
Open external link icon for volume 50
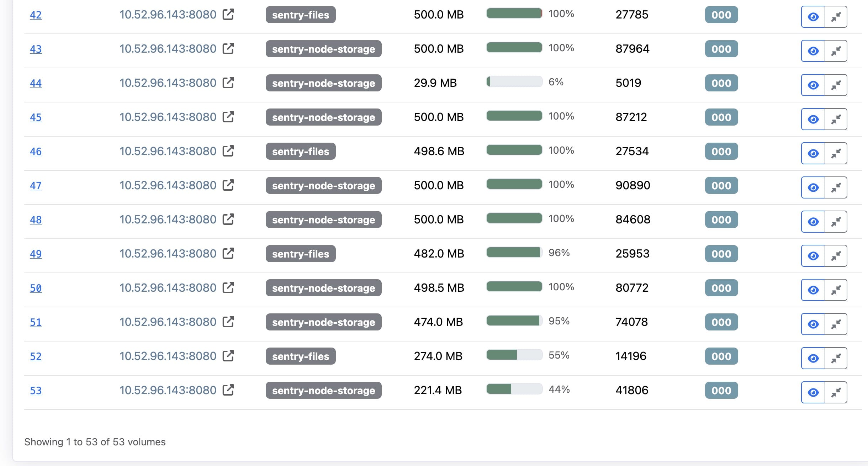click(228, 288)
